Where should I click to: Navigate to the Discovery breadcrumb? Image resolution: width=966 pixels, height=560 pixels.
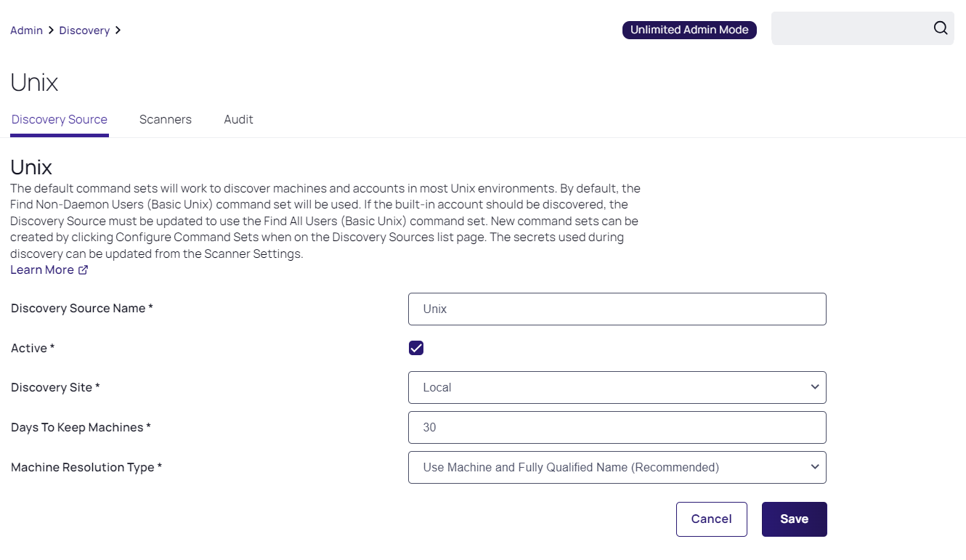[84, 31]
